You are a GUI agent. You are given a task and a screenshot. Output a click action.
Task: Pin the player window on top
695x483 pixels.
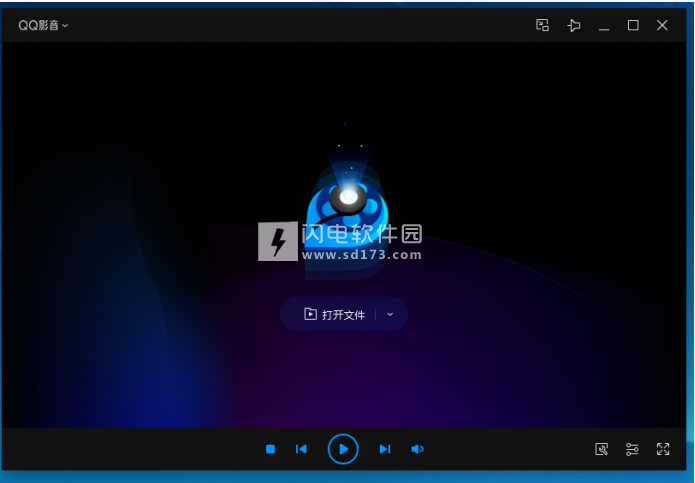coord(574,25)
